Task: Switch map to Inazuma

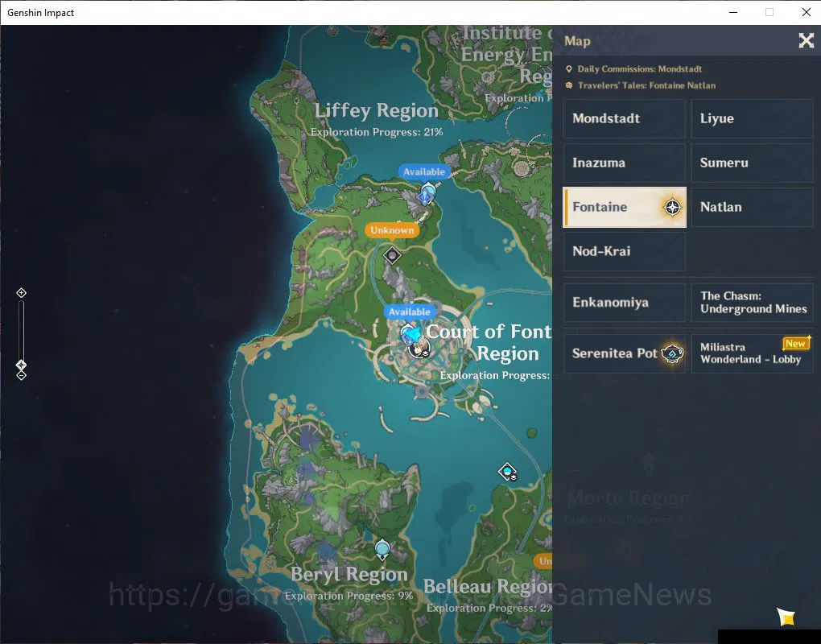Action: (624, 163)
